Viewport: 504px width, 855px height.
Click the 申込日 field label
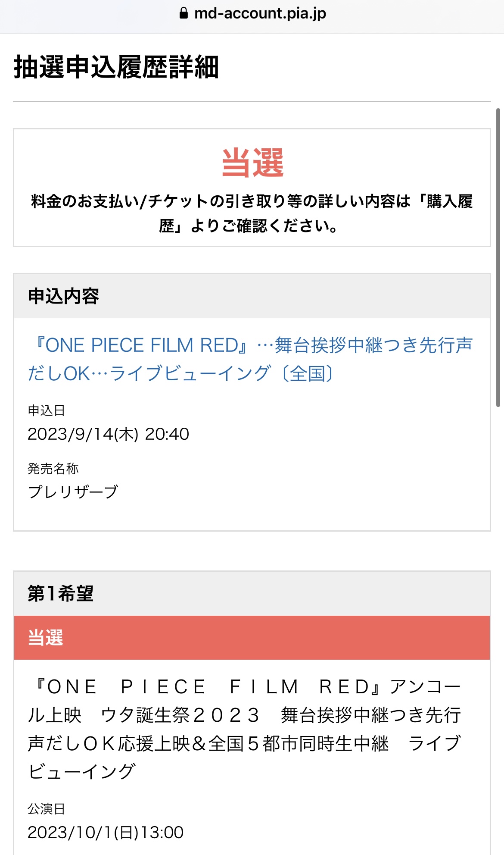pos(46,410)
